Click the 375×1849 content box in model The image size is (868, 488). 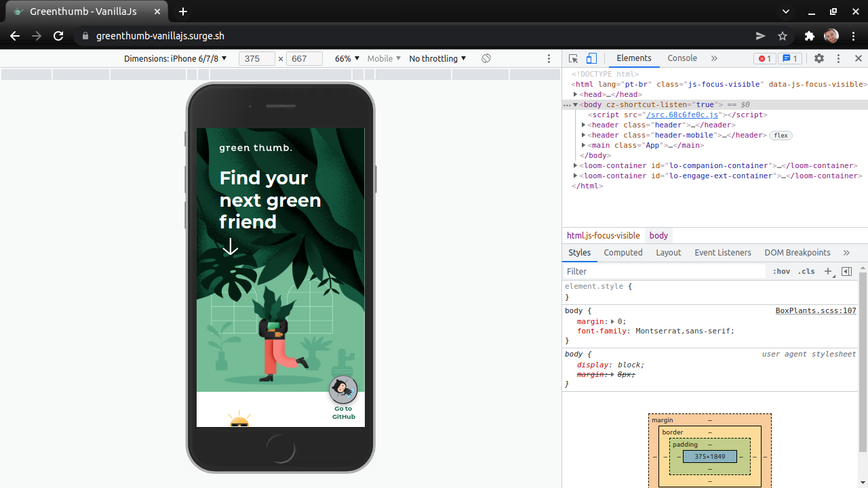[710, 457]
